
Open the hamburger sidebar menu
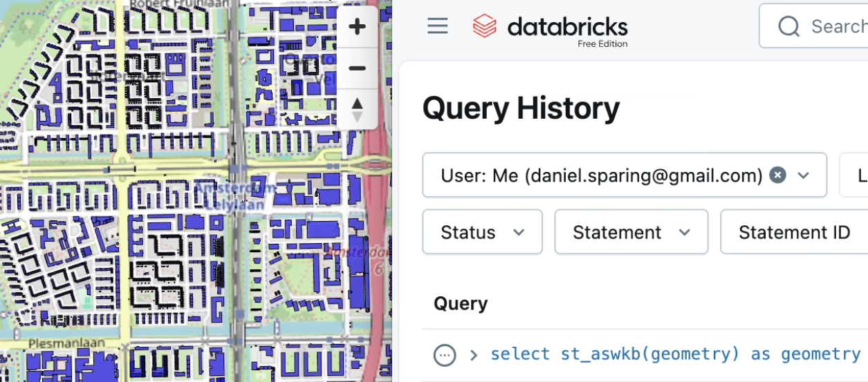tap(437, 26)
